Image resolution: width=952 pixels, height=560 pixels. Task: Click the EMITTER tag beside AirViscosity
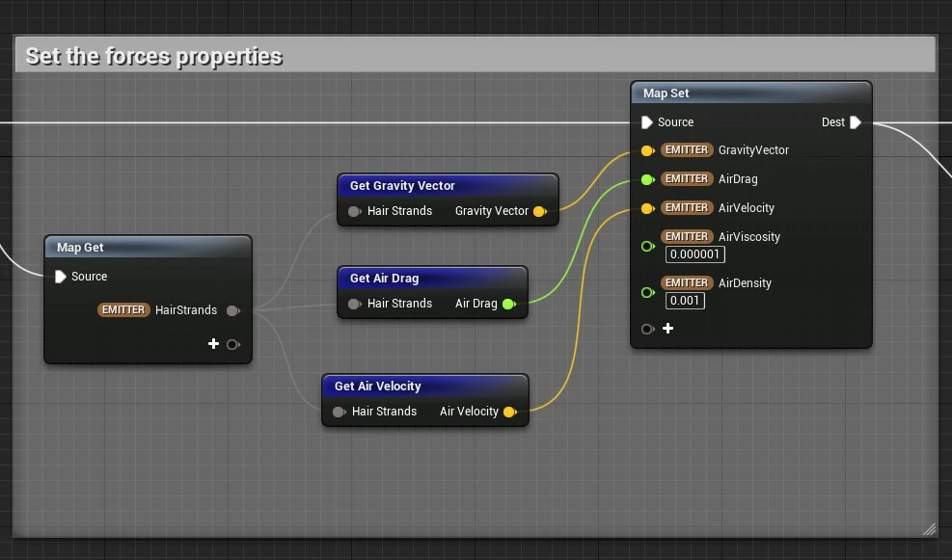pyautogui.click(x=687, y=236)
